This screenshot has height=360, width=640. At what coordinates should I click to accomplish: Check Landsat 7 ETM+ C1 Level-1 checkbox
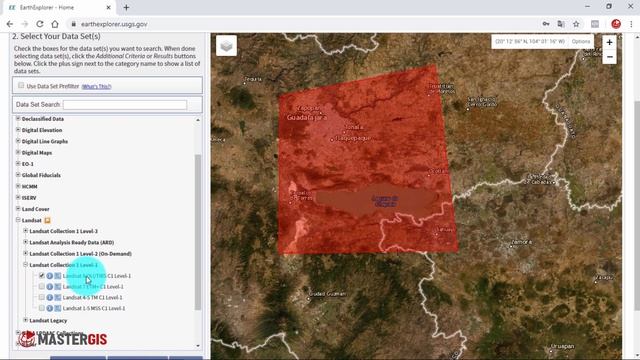[42, 287]
